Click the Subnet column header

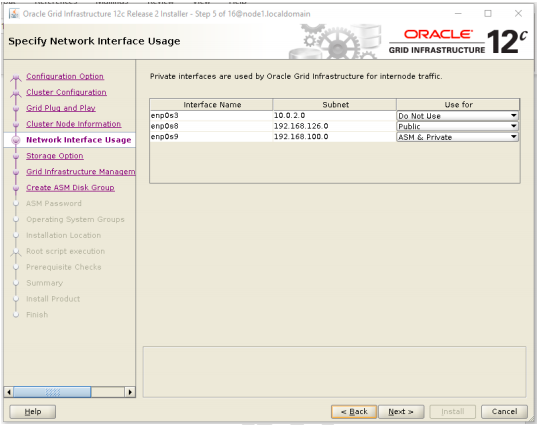tap(335, 105)
